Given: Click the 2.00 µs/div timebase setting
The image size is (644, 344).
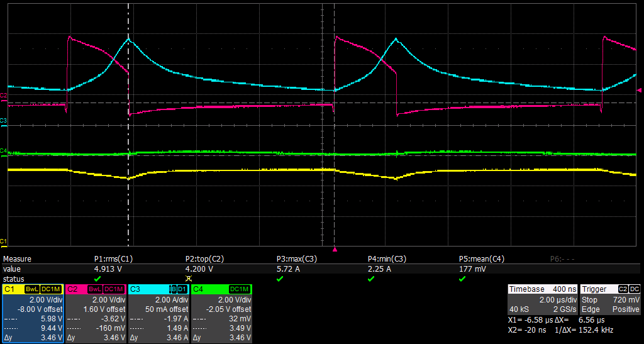Looking at the screenshot, I should click(558, 299).
